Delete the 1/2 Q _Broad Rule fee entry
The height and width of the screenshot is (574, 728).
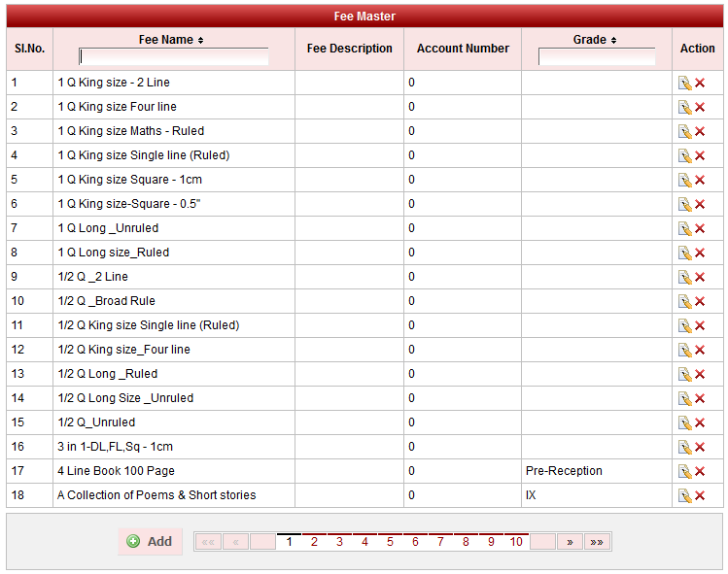click(700, 301)
